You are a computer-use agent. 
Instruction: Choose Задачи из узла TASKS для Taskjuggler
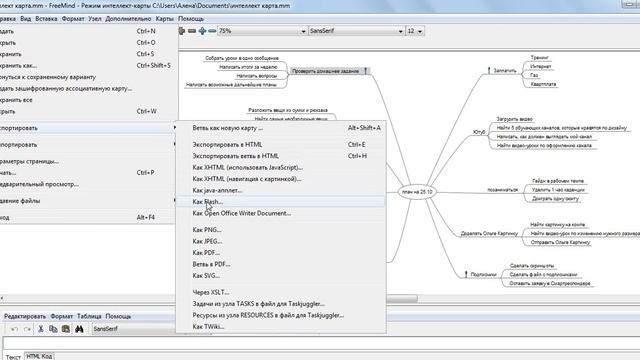click(281, 304)
